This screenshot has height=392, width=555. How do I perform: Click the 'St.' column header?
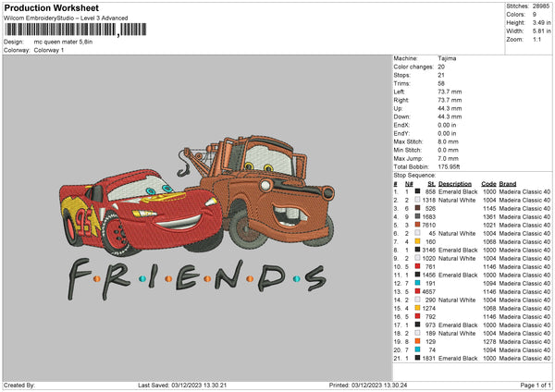[431, 184]
